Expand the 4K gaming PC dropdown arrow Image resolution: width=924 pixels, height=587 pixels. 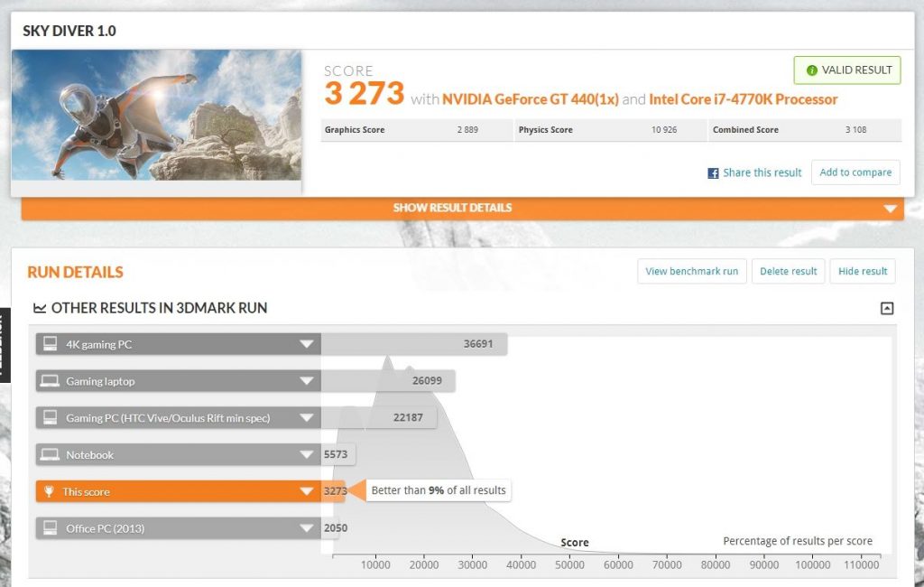[307, 344]
